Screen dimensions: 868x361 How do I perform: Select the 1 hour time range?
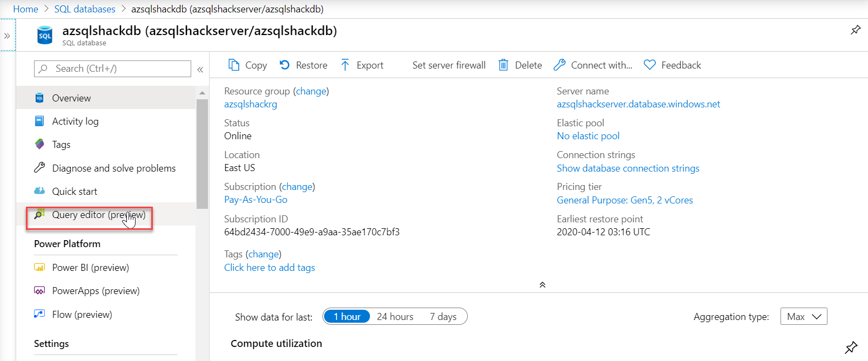[x=347, y=317]
